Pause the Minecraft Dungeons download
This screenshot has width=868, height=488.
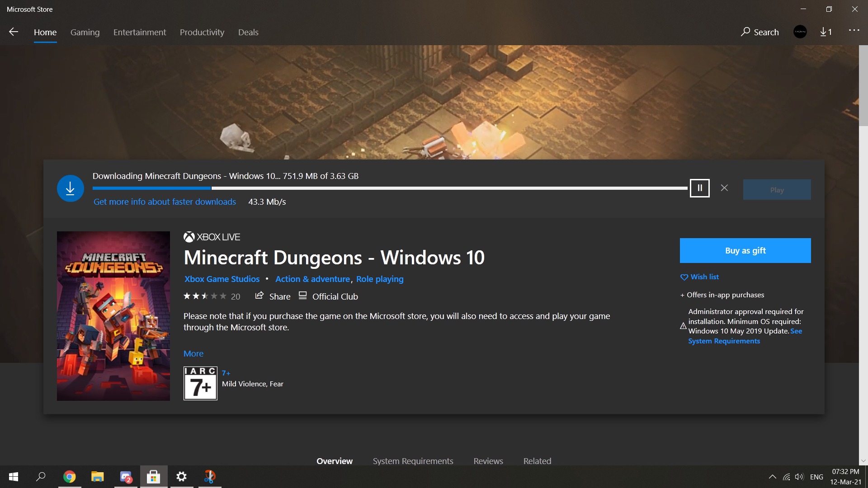point(699,188)
